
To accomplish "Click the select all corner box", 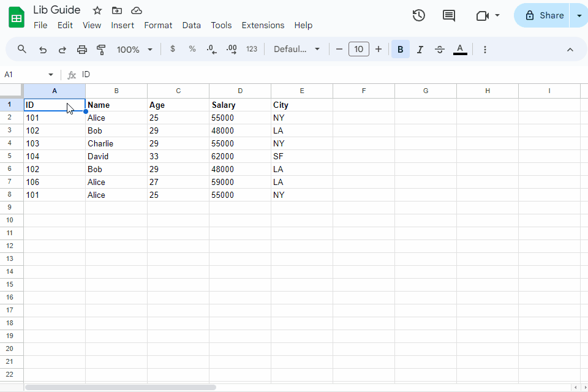I will pyautogui.click(x=11, y=91).
